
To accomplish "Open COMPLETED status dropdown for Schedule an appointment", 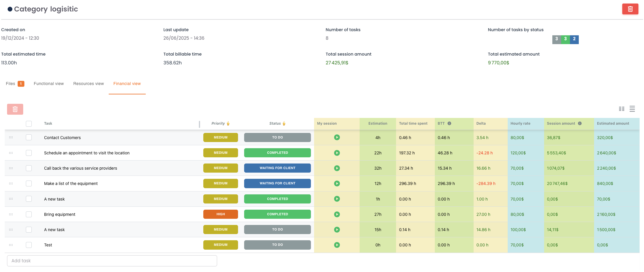I will point(277,153).
